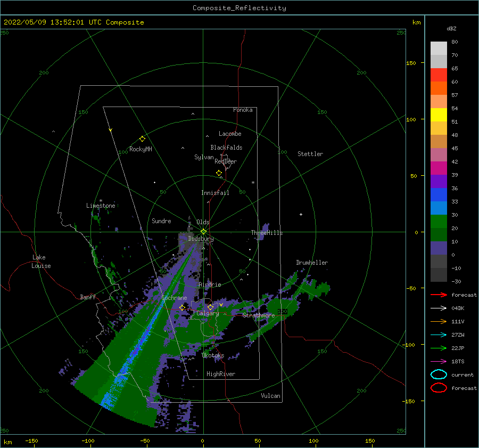Image resolution: width=479 pixels, height=448 pixels.
Task: Click the Vulcan town label
Action: pyautogui.click(x=271, y=395)
